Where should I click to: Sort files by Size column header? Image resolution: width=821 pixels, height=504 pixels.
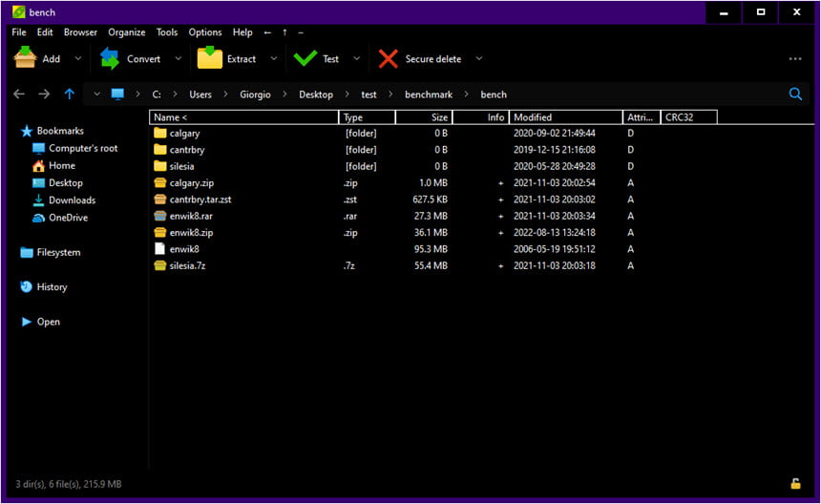click(x=424, y=117)
